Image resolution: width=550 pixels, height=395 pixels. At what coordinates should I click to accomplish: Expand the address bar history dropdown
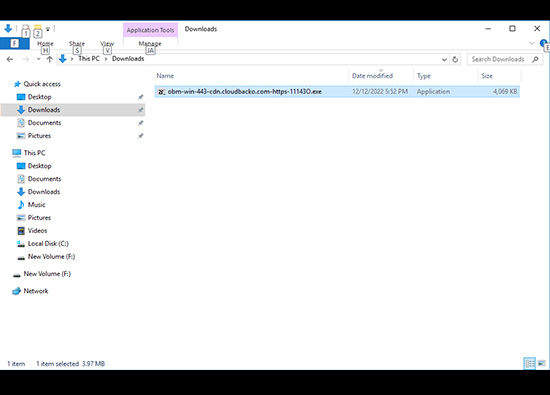tap(444, 59)
